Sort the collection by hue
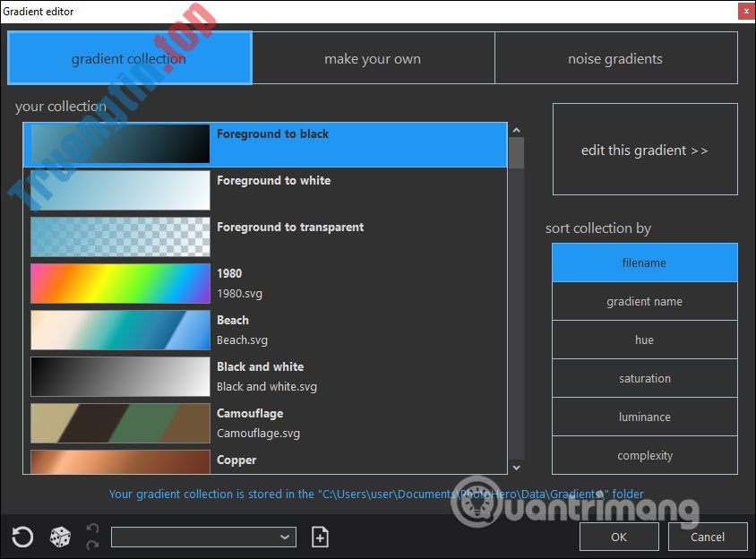Image resolution: width=756 pixels, height=559 pixels. 644,339
